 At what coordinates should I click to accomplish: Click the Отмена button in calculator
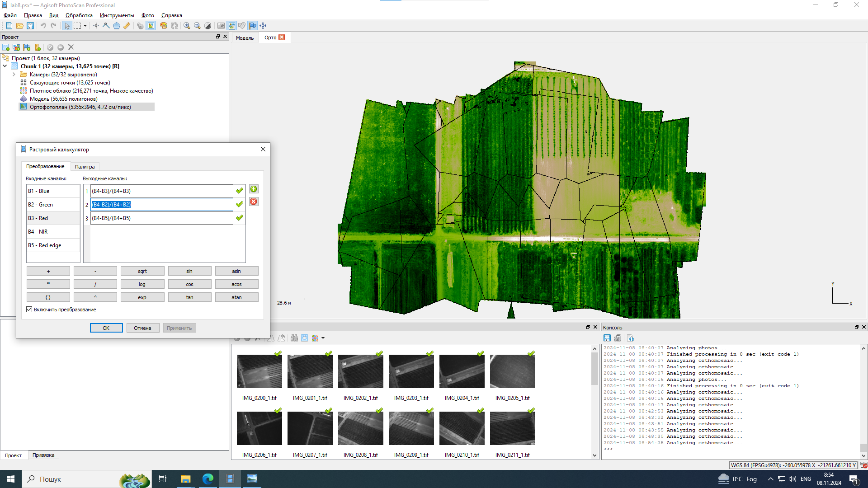pos(142,328)
